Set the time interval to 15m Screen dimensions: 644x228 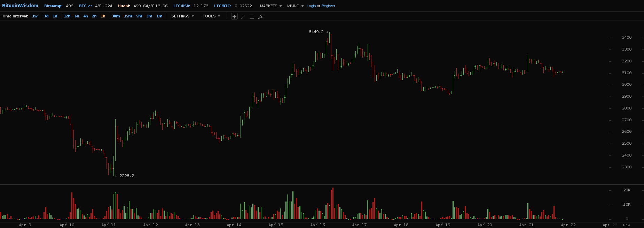pos(128,16)
